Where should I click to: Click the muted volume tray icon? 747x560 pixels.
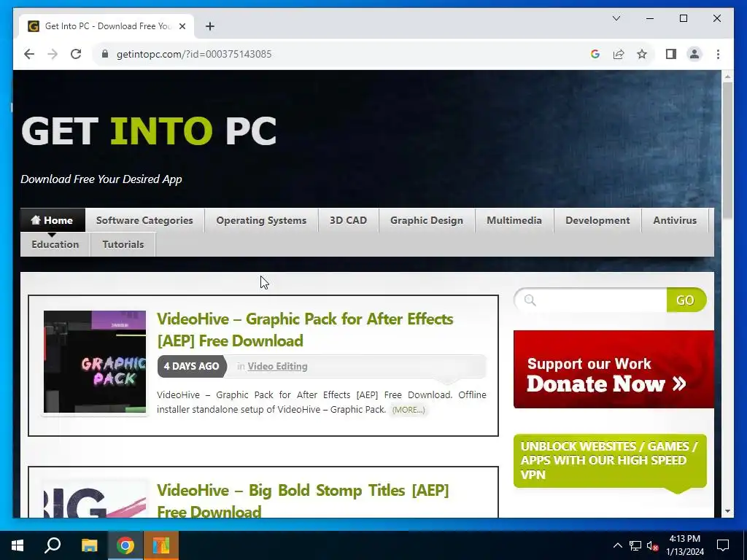tap(653, 545)
